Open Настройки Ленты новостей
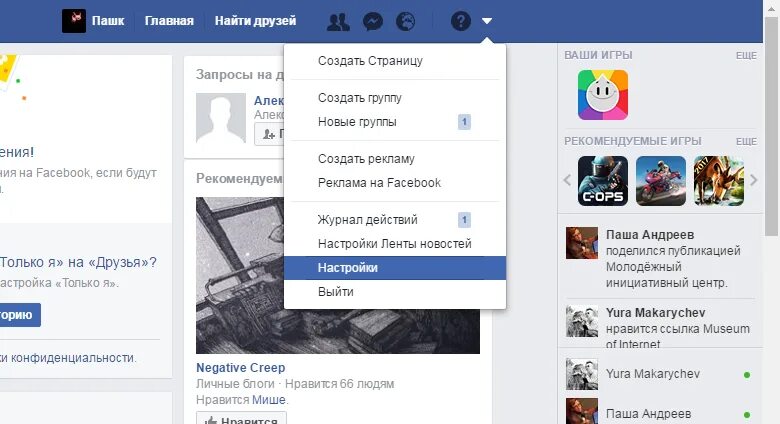 [x=395, y=244]
